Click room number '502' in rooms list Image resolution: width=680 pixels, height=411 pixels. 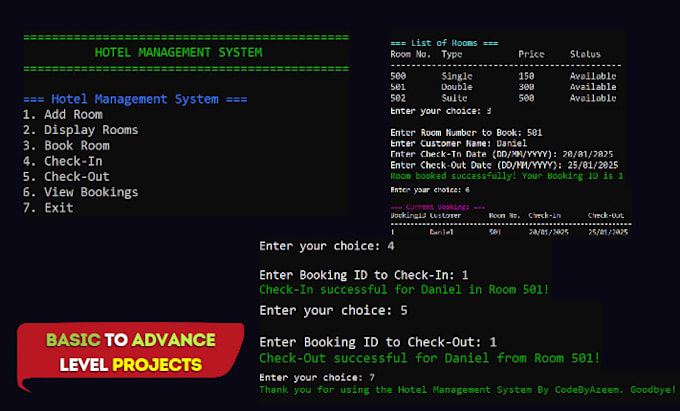coord(398,98)
